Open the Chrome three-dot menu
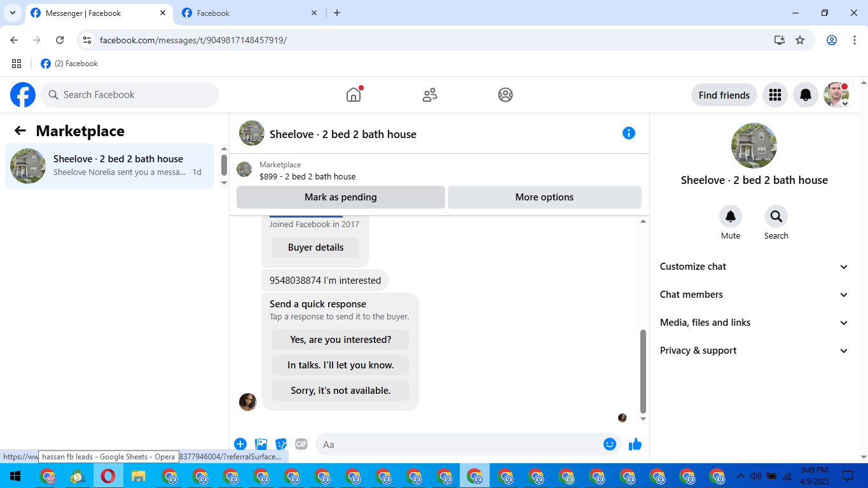The image size is (868, 488). [x=855, y=40]
